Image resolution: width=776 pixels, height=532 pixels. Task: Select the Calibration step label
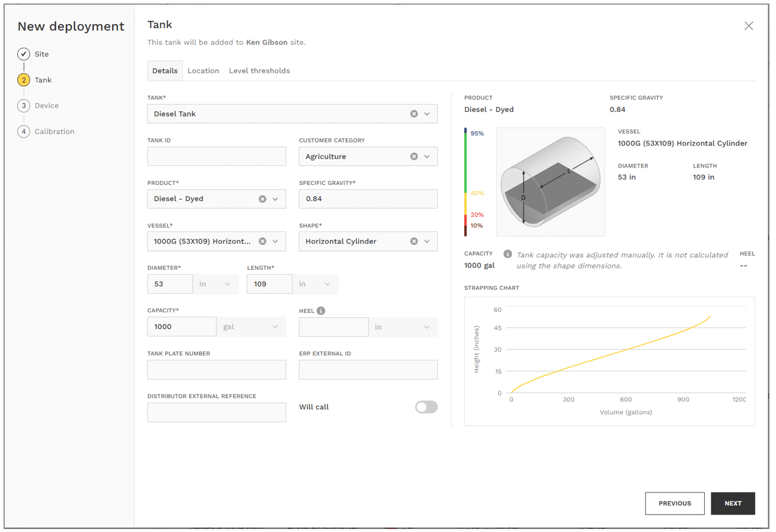point(54,132)
